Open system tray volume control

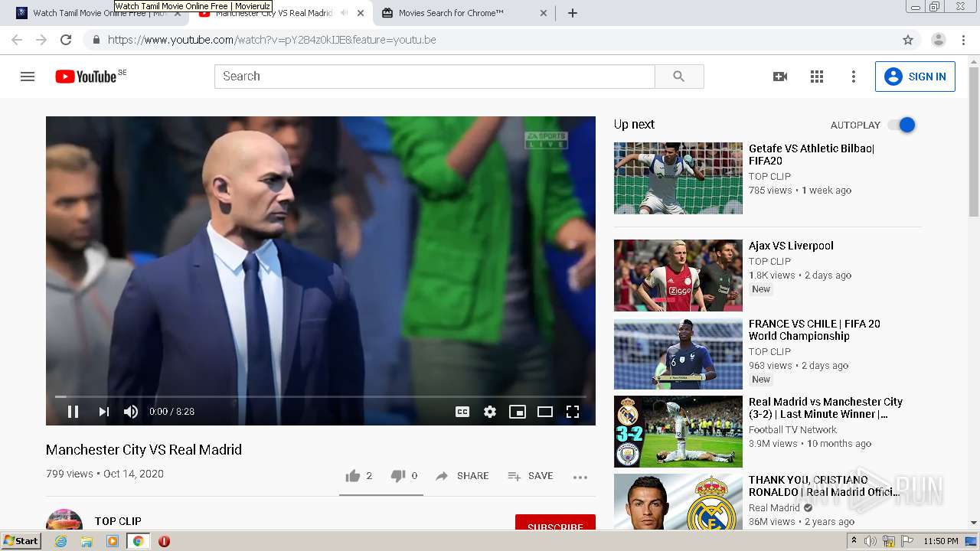(x=871, y=541)
